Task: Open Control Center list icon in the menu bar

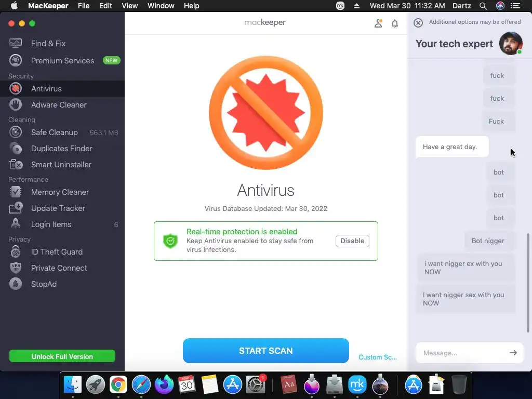Action: point(515,6)
